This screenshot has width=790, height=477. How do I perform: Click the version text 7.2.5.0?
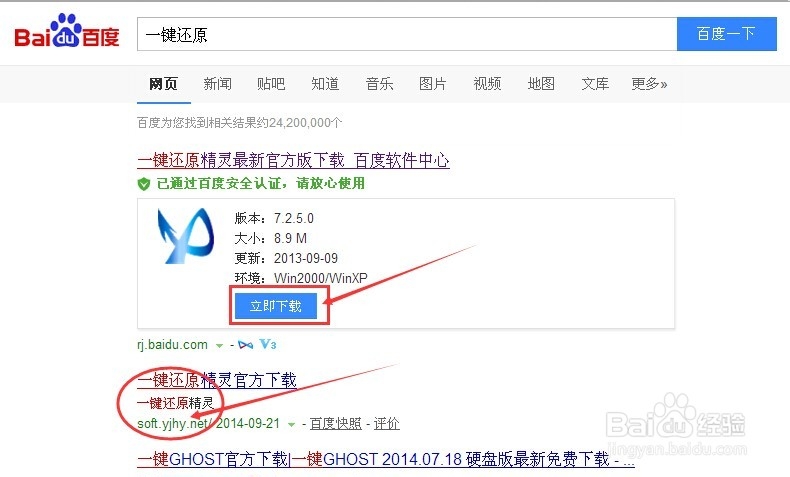294,218
